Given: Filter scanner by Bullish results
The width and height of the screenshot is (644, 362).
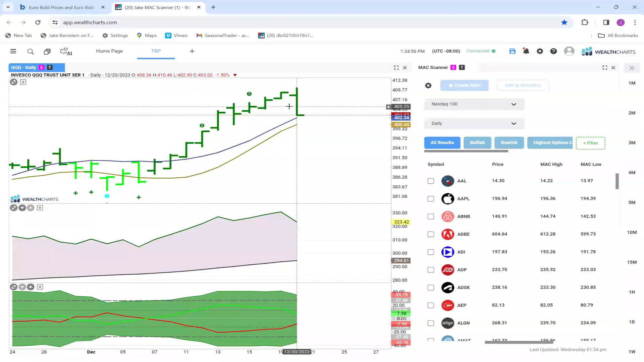Looking at the screenshot, I should [x=477, y=143].
